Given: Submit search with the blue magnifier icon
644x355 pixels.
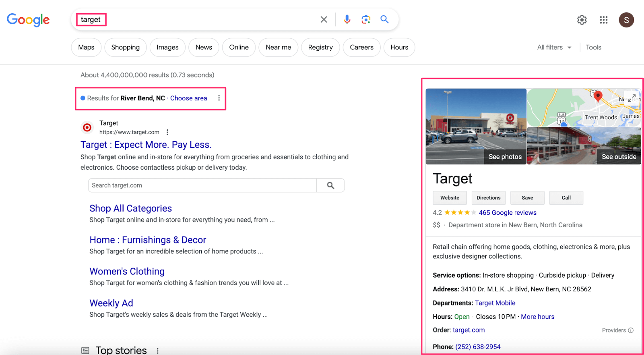Looking at the screenshot, I should [x=384, y=19].
